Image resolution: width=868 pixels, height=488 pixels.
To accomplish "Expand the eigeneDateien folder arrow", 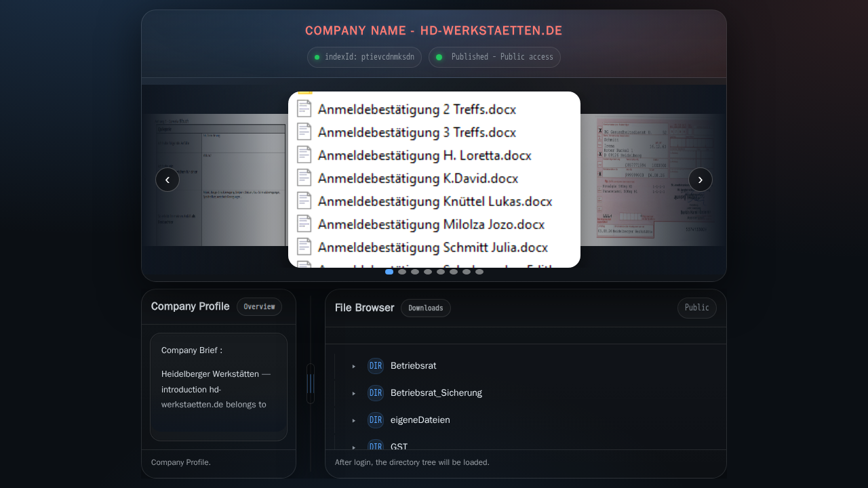I will [x=354, y=420].
